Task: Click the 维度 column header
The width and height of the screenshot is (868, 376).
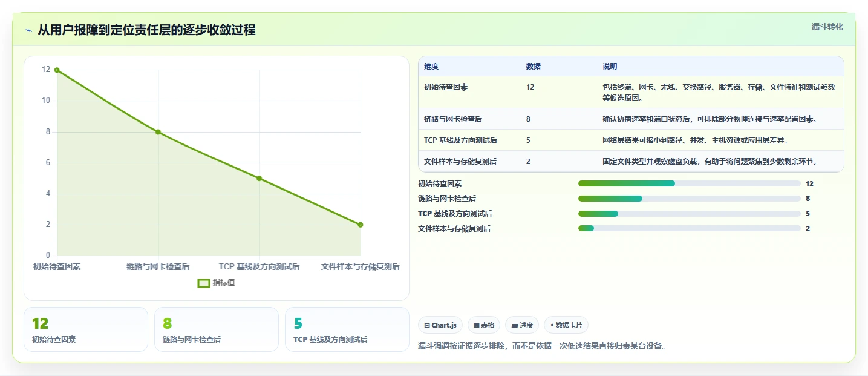Action: 431,66
